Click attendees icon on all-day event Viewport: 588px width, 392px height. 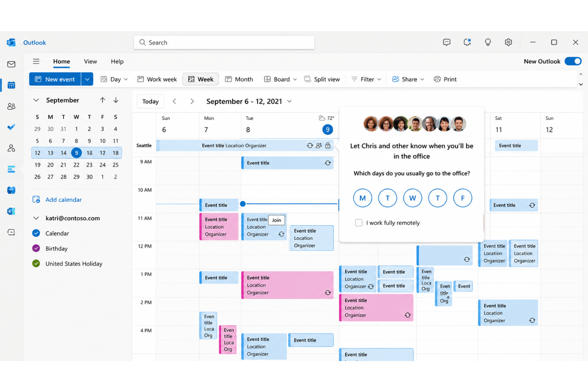coord(319,145)
